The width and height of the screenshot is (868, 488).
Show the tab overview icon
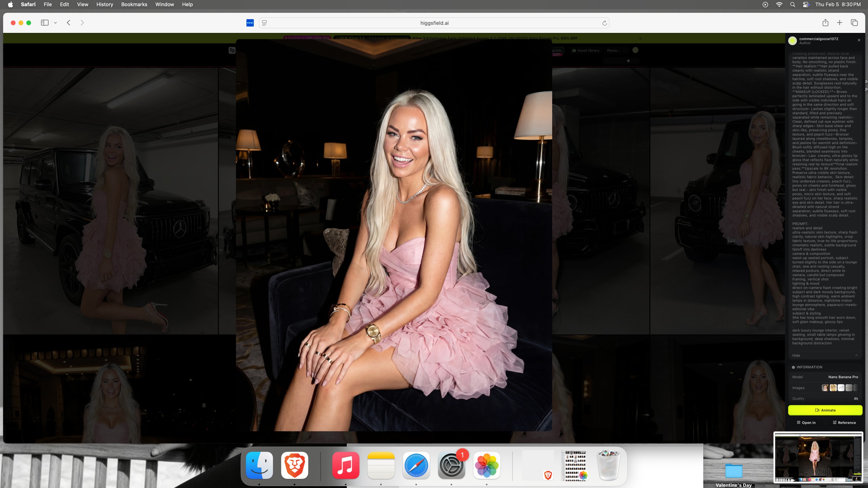click(x=854, y=23)
